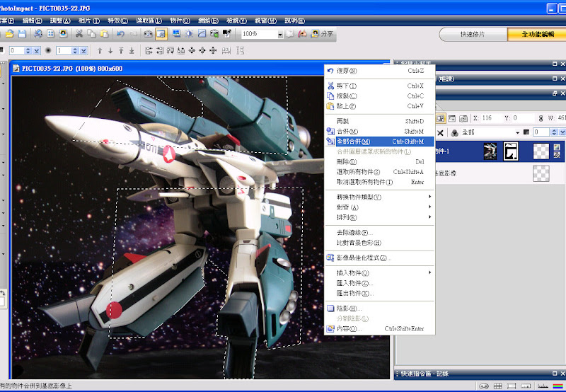This screenshot has width=566, height=392.
Task: Open the 特效(C) menu
Action: (x=117, y=21)
